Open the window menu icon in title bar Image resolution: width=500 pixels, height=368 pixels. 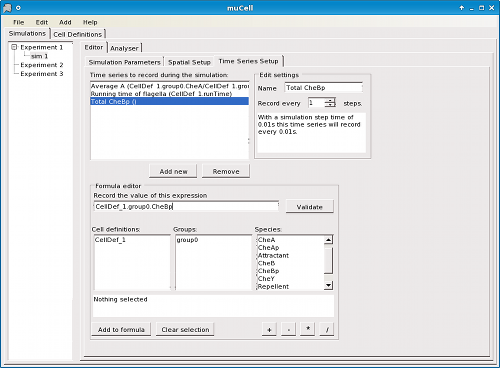(7, 8)
